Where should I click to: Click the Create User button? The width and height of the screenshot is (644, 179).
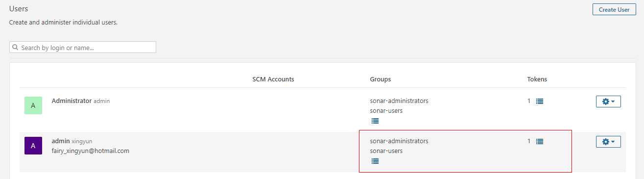coord(614,9)
